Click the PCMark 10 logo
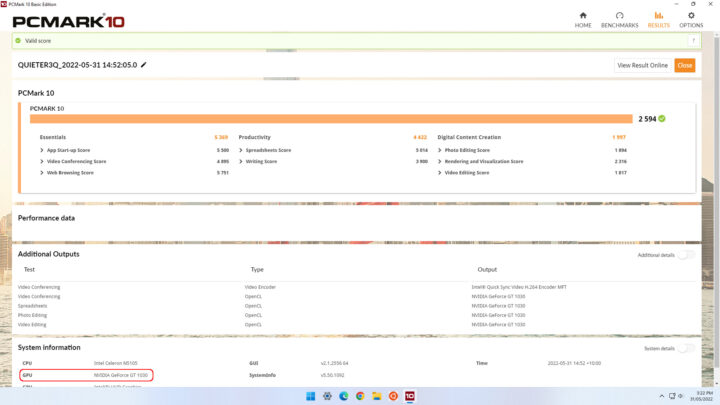The height and width of the screenshot is (405, 720). click(x=68, y=21)
